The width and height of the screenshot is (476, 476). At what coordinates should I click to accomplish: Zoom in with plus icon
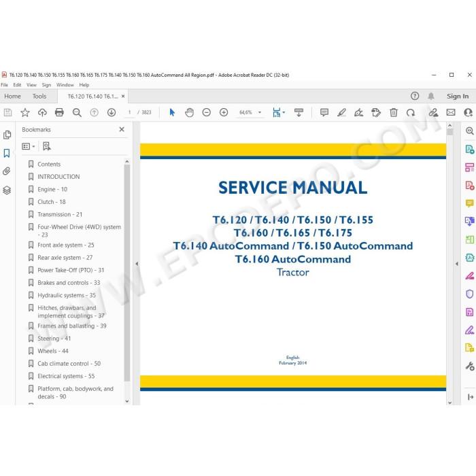(x=224, y=112)
